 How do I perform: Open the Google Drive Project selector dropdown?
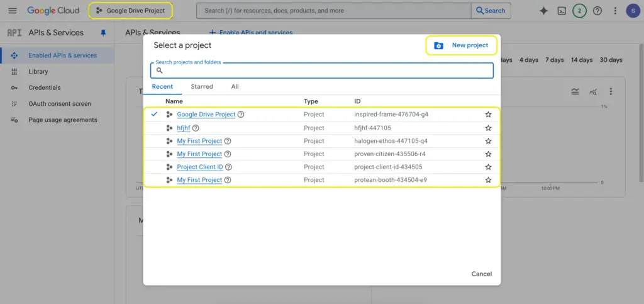pyautogui.click(x=131, y=11)
